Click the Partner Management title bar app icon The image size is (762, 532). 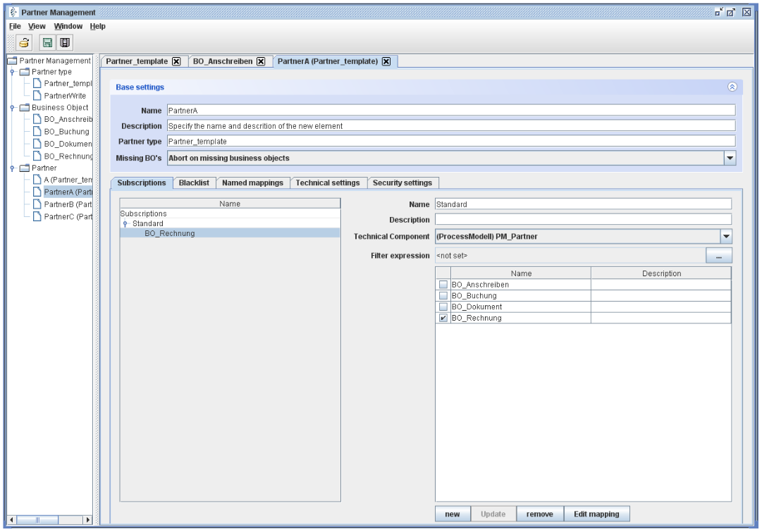click(13, 12)
